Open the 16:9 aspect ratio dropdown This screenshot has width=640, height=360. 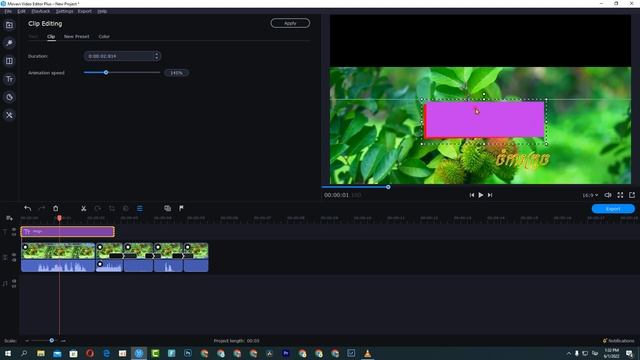(590, 195)
